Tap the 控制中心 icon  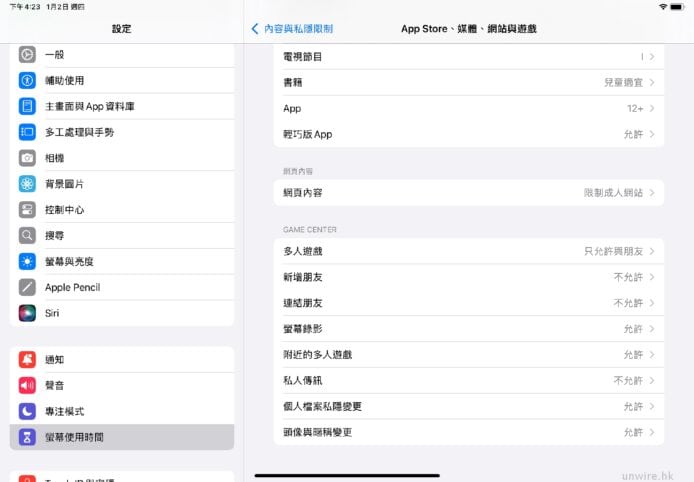(27, 210)
